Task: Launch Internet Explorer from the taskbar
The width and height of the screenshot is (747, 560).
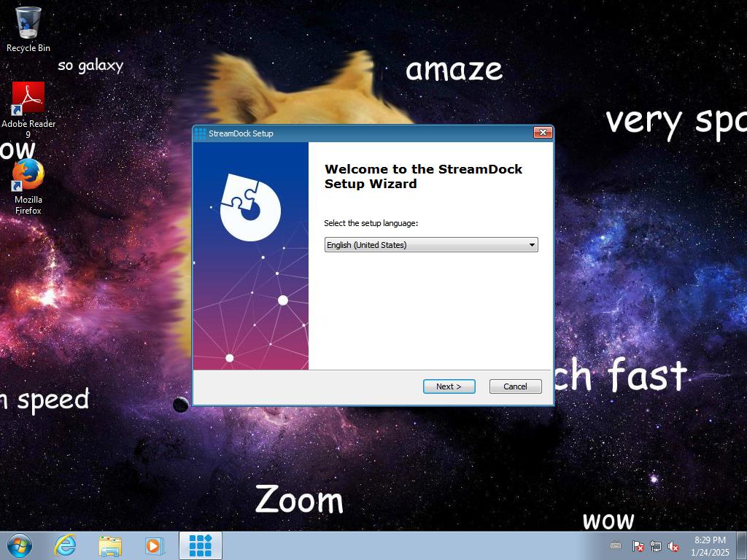Action: coord(65,545)
